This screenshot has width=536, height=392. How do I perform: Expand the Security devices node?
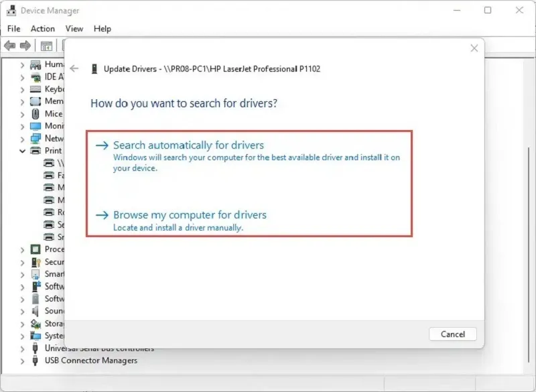[x=22, y=262]
